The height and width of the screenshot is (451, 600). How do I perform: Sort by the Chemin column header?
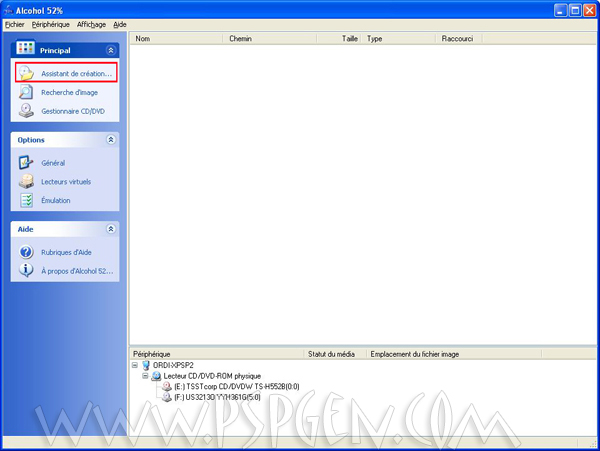270,39
